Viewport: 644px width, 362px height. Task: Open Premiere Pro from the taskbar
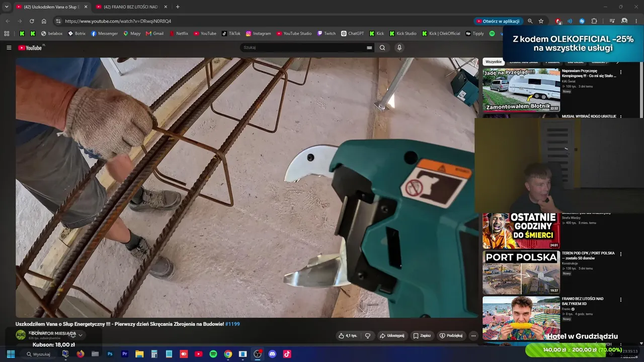(125, 354)
